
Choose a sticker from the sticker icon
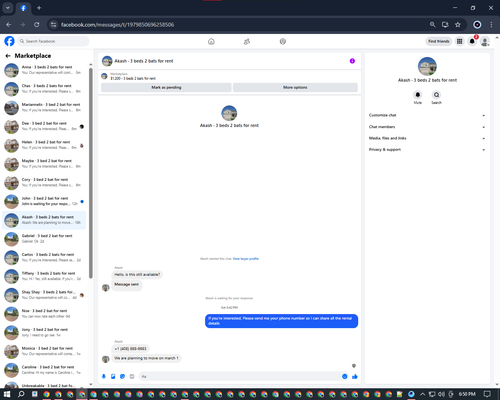[x=122, y=376]
